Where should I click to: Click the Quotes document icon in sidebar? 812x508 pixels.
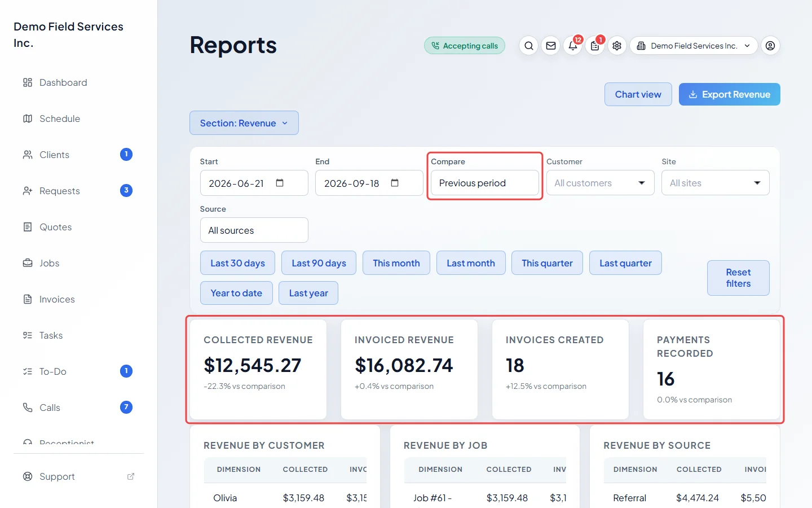click(28, 227)
